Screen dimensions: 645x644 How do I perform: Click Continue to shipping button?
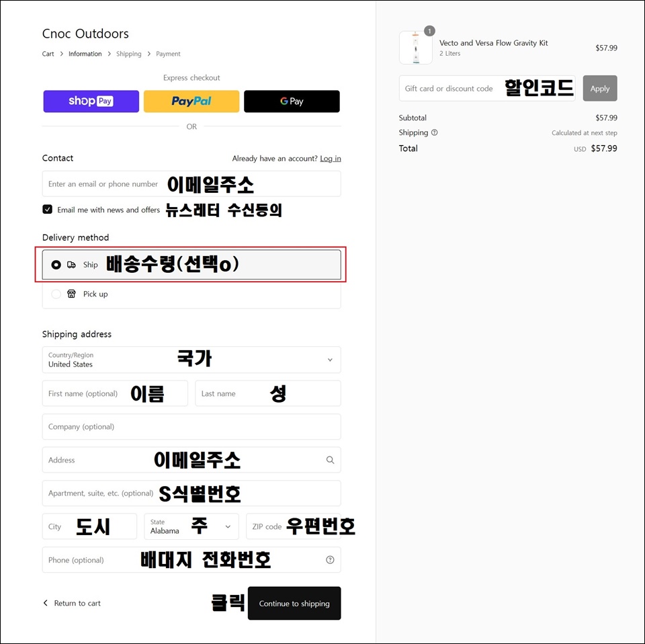pyautogui.click(x=294, y=603)
